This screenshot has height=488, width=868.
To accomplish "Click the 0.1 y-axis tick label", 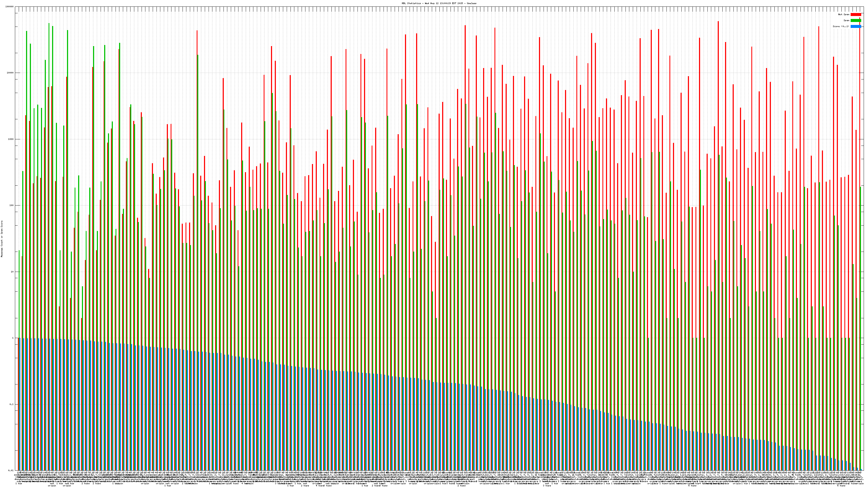I will pyautogui.click(x=12, y=404).
